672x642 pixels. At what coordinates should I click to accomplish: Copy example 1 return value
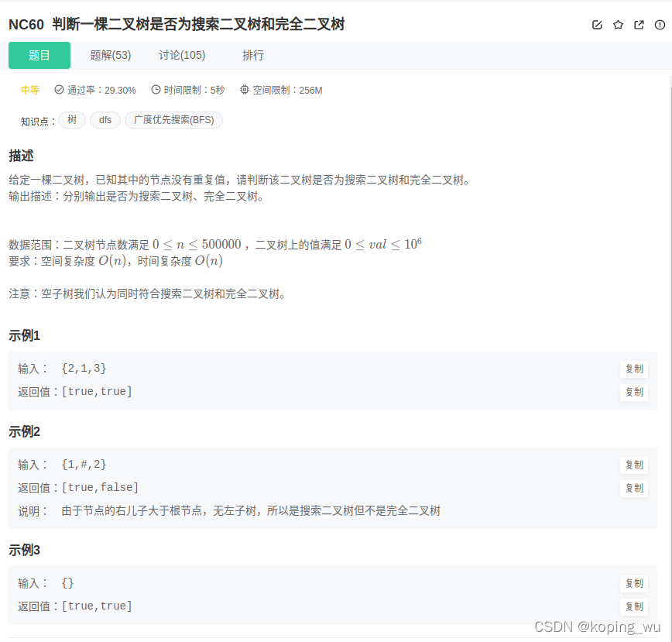(x=634, y=392)
